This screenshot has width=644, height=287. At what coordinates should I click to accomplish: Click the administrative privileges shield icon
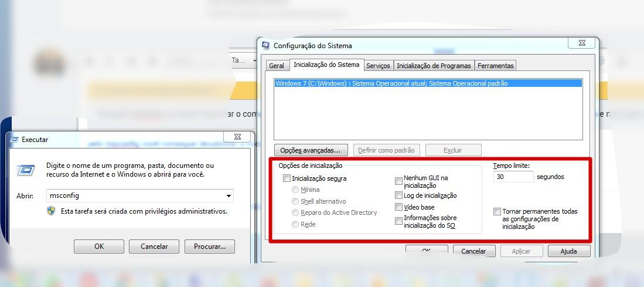pyautogui.click(x=51, y=211)
